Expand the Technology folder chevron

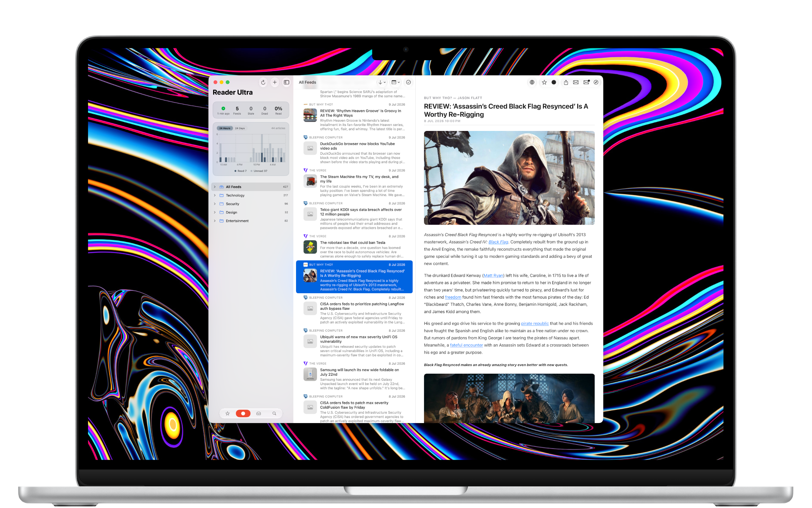click(x=215, y=195)
